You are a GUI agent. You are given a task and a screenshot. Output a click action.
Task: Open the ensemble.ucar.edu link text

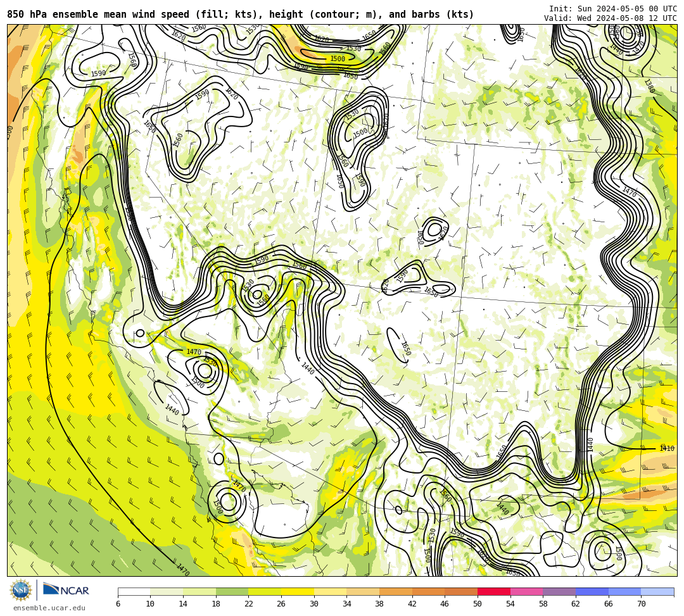[49, 608]
